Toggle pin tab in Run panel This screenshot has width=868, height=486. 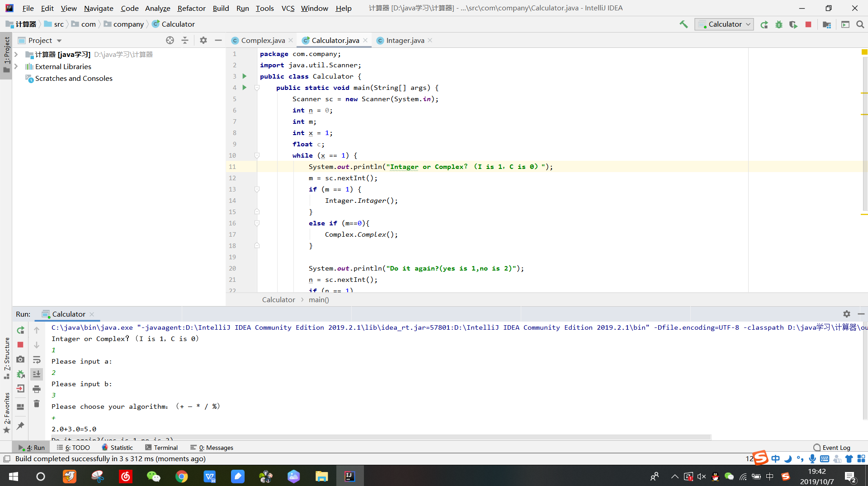pyautogui.click(x=20, y=425)
